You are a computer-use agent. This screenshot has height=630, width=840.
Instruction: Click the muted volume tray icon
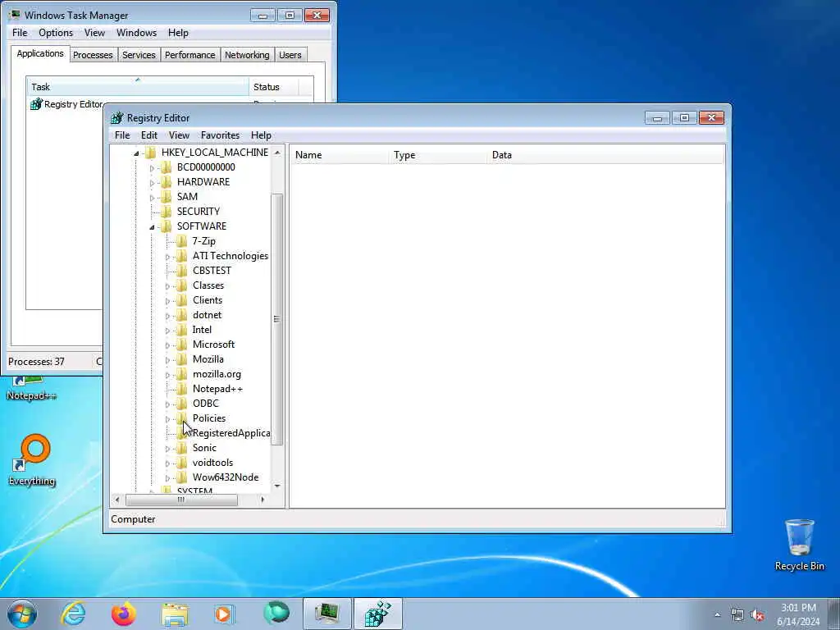pos(757,615)
